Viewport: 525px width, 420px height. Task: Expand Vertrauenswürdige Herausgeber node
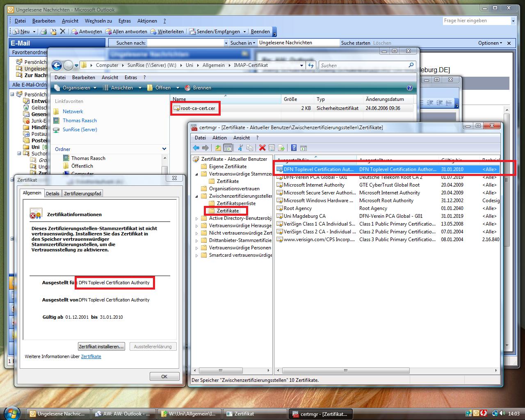point(196,226)
